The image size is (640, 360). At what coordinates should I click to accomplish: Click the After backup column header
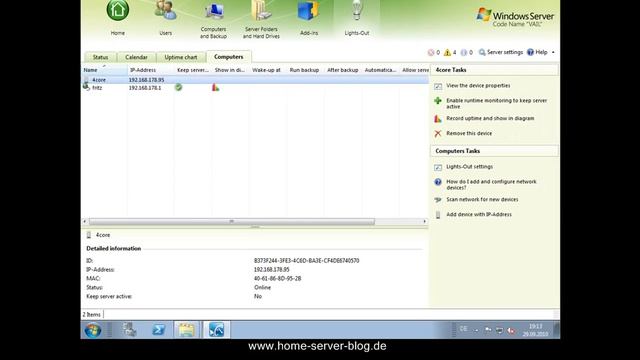click(343, 70)
